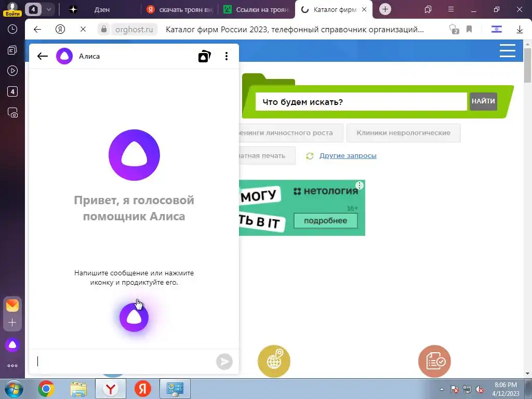Click the orghost.ru address field
Image resolution: width=532 pixels, height=399 pixels.
pos(134,30)
